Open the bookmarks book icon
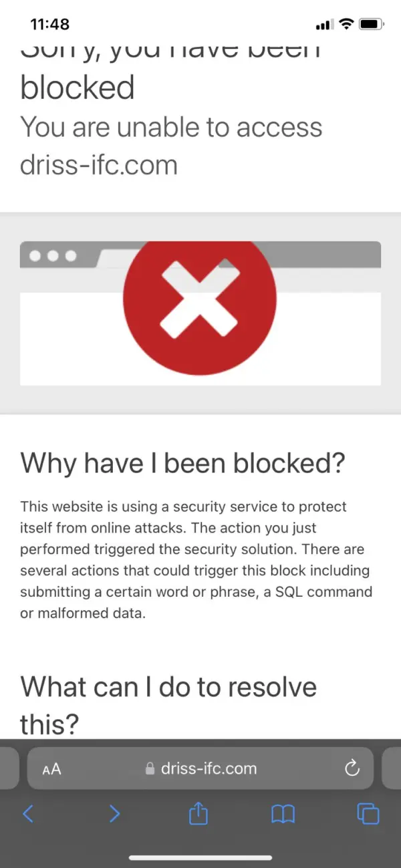 [283, 813]
